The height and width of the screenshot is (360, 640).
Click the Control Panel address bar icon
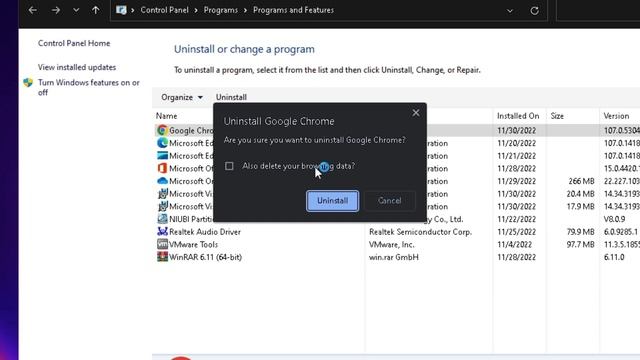[121, 10]
